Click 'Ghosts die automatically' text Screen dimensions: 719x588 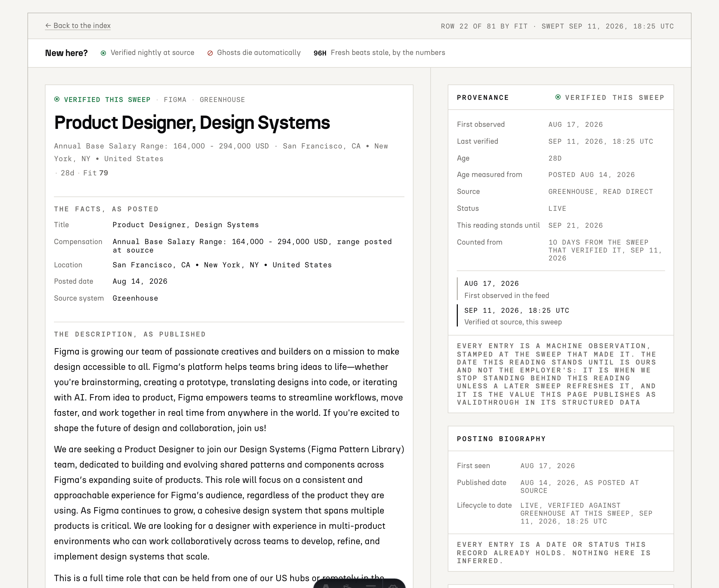click(259, 53)
